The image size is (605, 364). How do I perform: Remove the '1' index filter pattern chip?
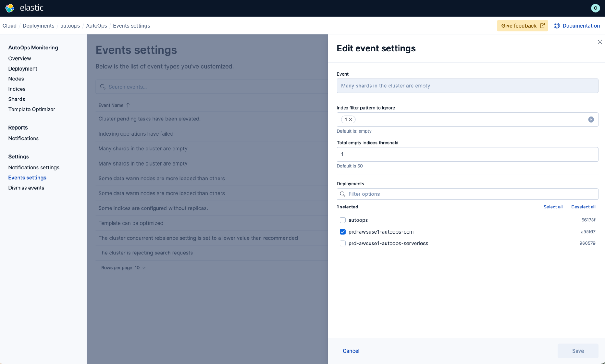[350, 120]
